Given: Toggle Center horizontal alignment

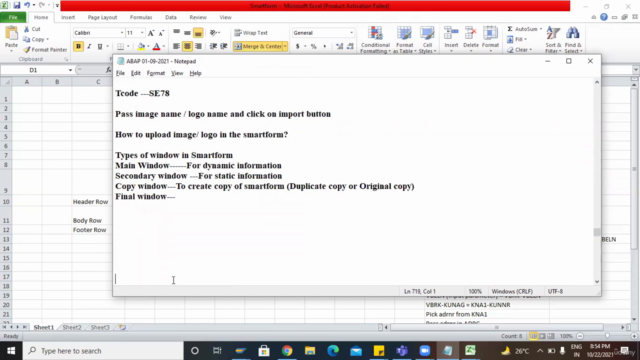Looking at the screenshot, I should (x=187, y=47).
